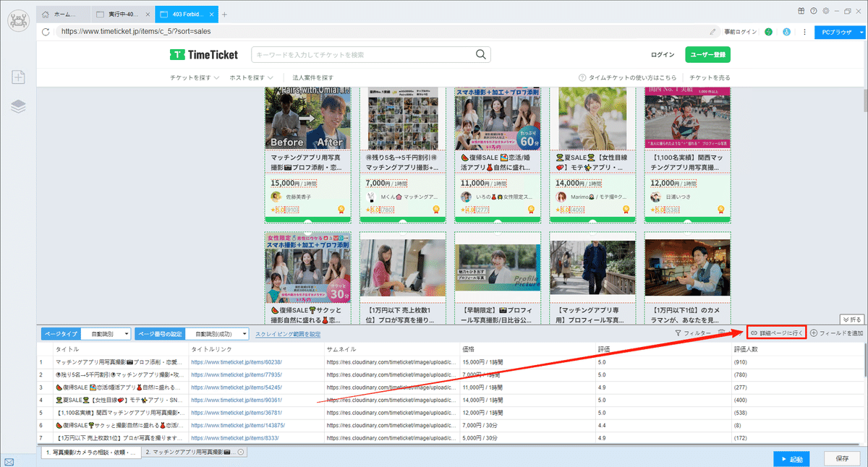
Task: Select bottom tab 1 写真撮影/カメラの相談
Action: pos(90,452)
